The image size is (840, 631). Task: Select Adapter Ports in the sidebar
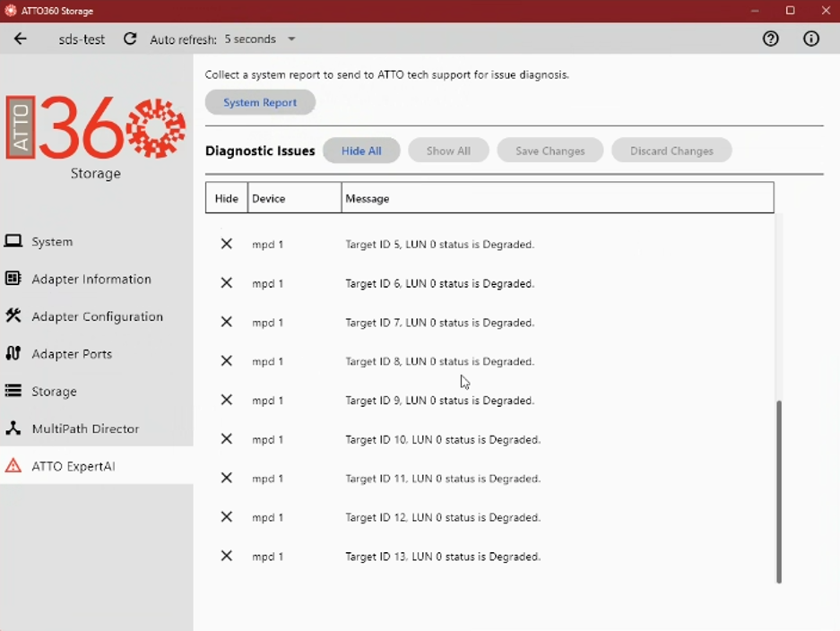point(97,354)
